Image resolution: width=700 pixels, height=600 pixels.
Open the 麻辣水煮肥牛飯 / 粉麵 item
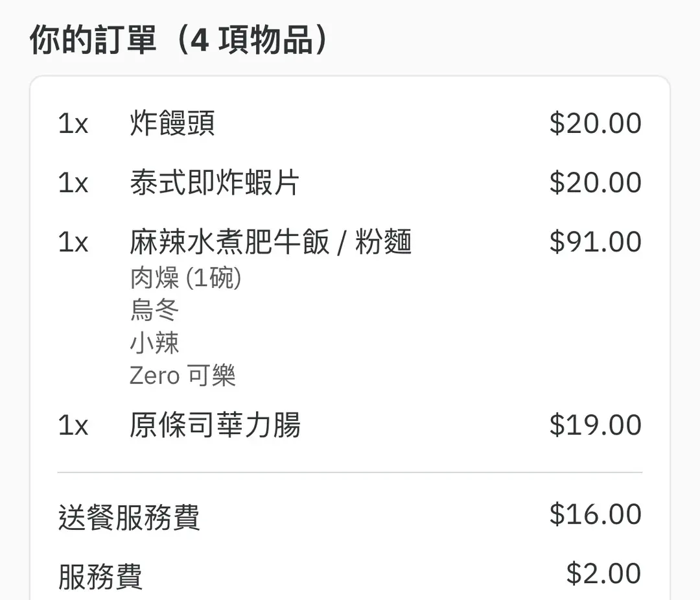[x=270, y=243]
